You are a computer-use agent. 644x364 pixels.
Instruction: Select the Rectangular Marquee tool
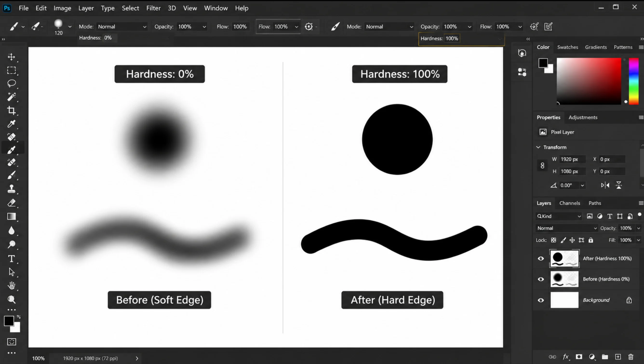[11, 70]
